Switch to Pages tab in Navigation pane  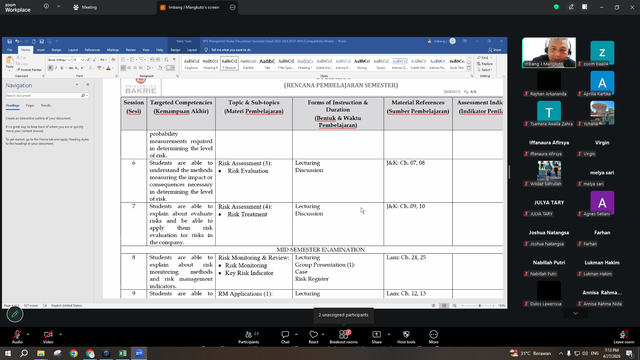tap(30, 105)
